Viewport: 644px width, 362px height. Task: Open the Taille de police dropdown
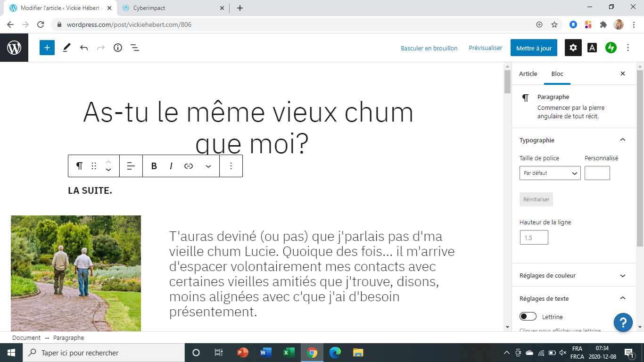tap(550, 173)
